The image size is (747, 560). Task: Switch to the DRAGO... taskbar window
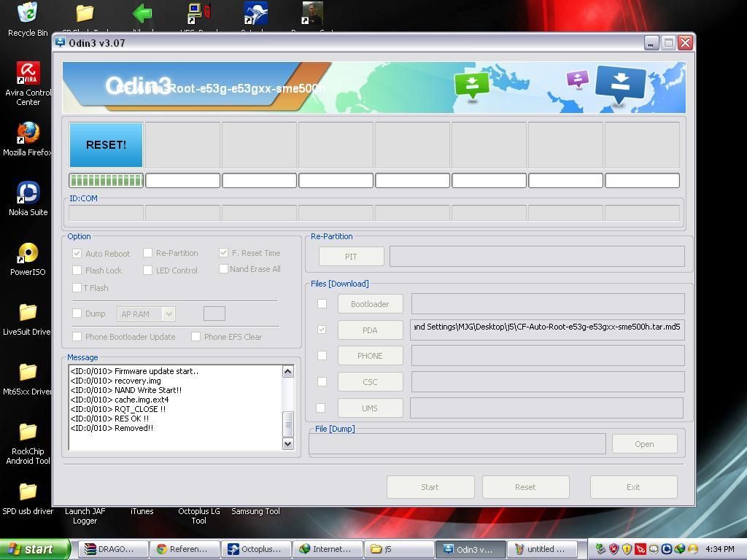click(x=113, y=549)
